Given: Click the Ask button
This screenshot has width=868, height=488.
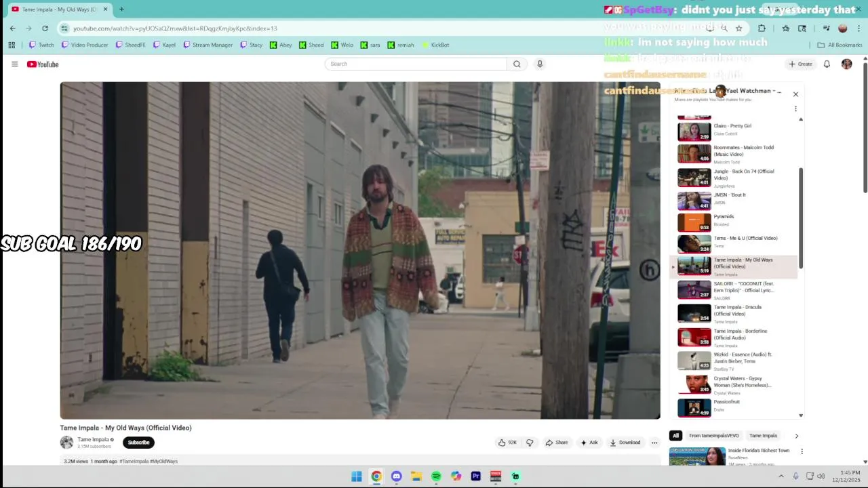Looking at the screenshot, I should pos(589,443).
